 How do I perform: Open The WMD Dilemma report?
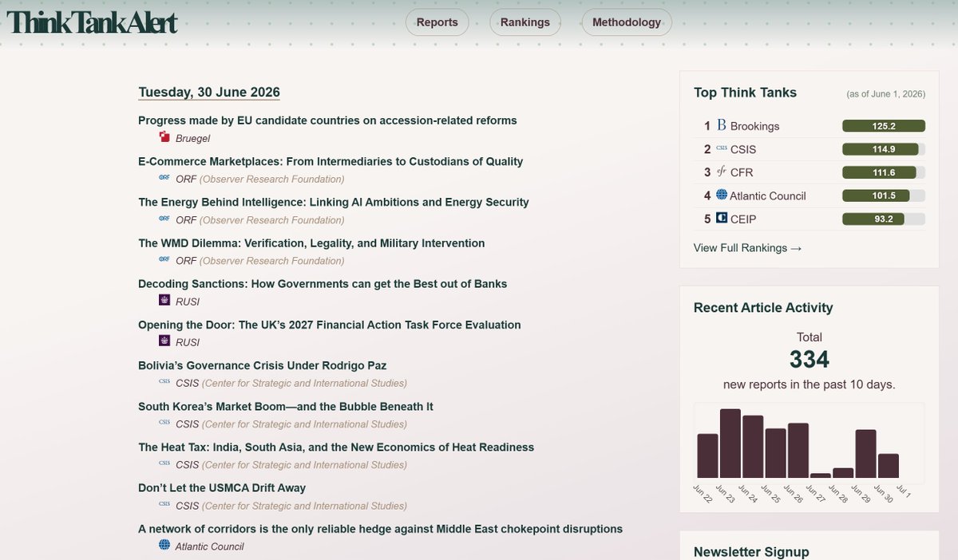click(311, 243)
